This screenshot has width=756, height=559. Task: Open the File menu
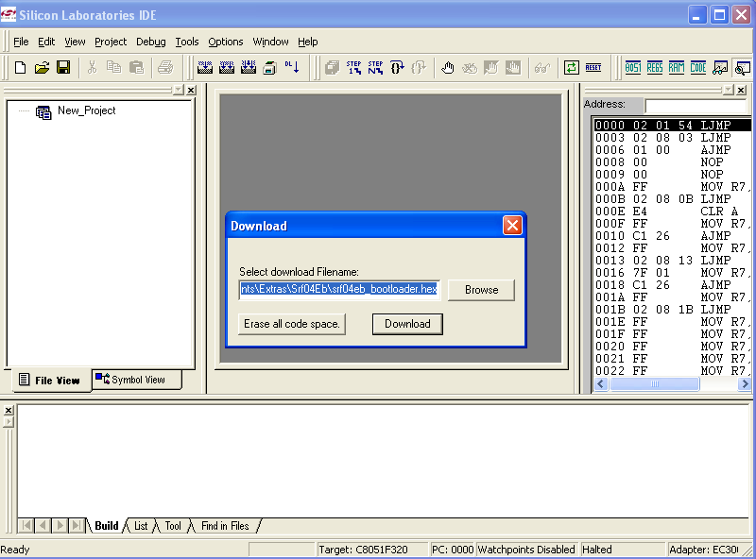[21, 42]
